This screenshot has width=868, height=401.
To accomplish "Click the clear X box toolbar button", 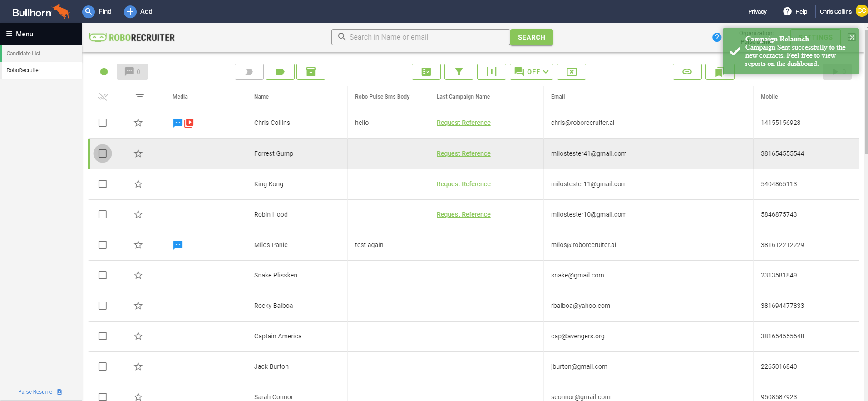I will [x=572, y=72].
